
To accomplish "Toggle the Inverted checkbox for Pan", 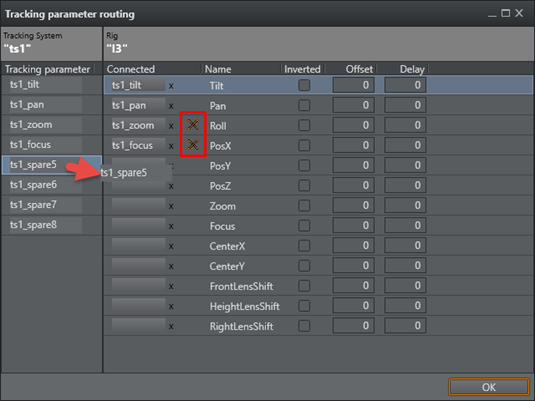I will pos(304,105).
